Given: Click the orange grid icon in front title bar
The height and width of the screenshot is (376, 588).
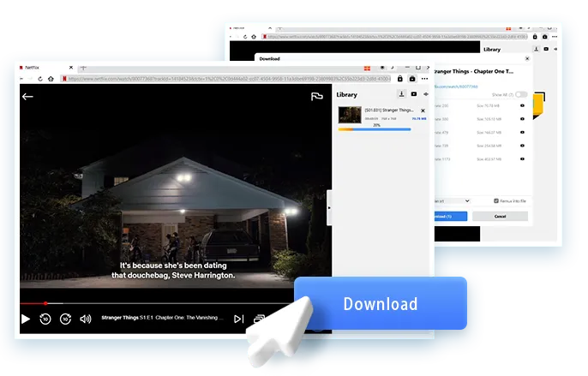Looking at the screenshot, I should pyautogui.click(x=367, y=69).
